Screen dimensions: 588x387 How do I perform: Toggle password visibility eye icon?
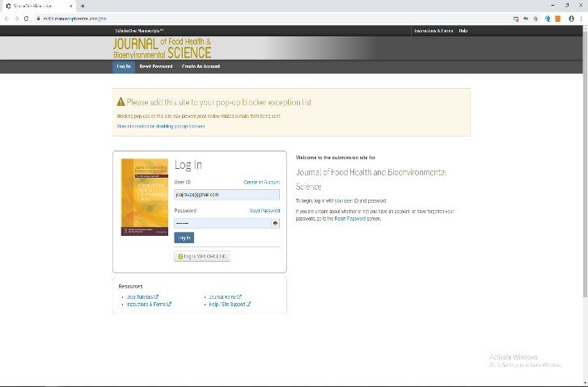(275, 223)
